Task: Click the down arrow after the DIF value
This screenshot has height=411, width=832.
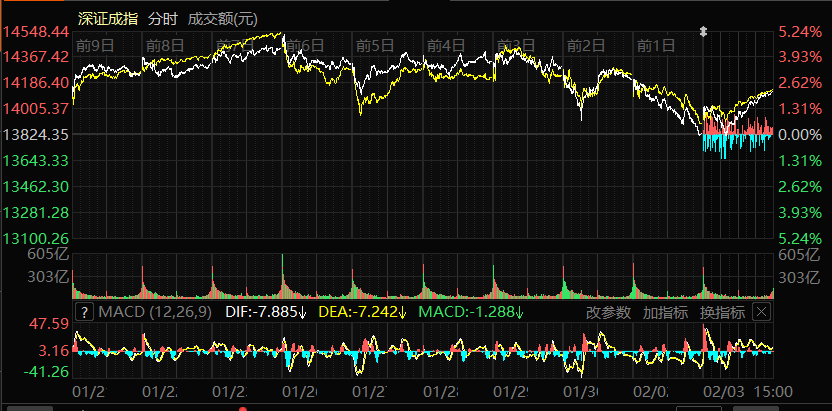Action: 302,313
